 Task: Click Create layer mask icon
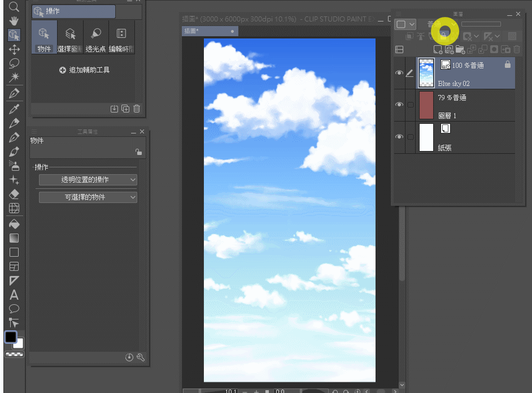pyautogui.click(x=494, y=50)
